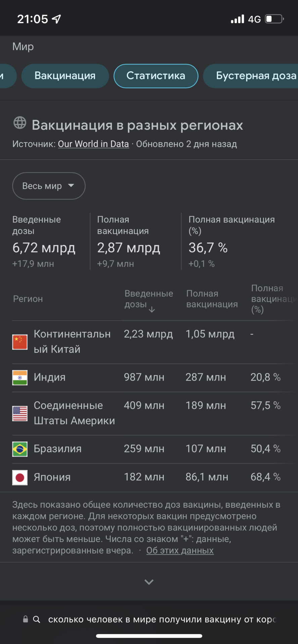Tap the search magnifier icon in address bar
Image resolution: width=298 pixels, height=644 pixels.
37,619
